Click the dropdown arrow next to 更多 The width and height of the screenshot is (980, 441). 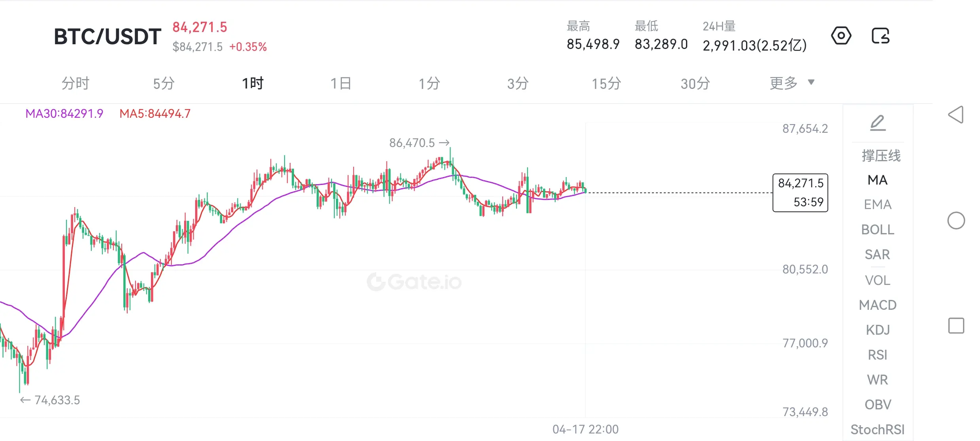811,82
